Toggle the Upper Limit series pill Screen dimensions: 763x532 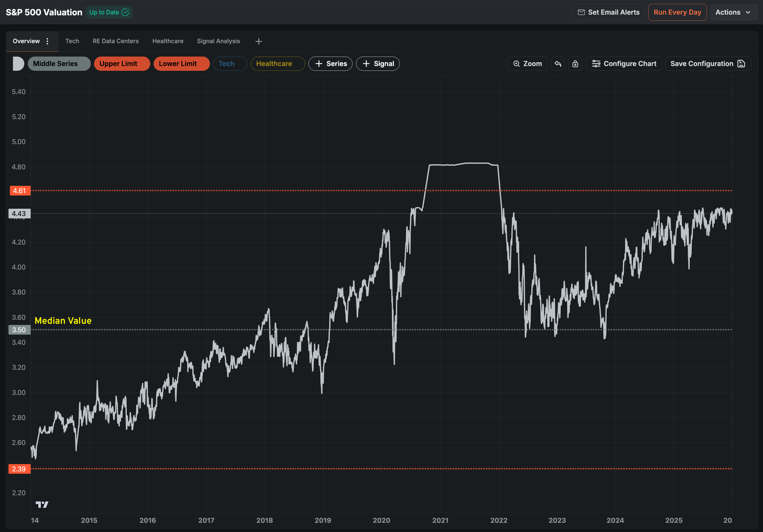click(122, 64)
